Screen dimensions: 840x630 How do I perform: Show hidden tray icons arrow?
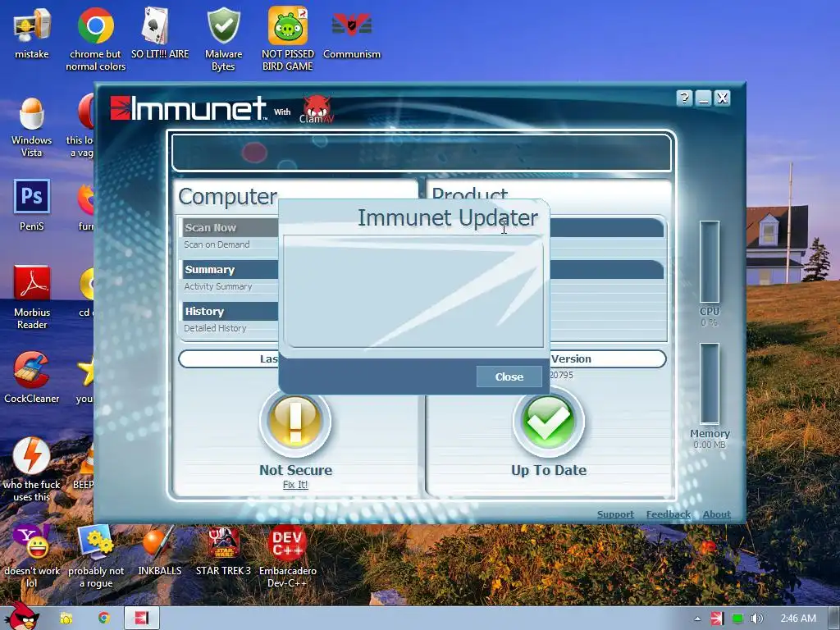(697, 619)
